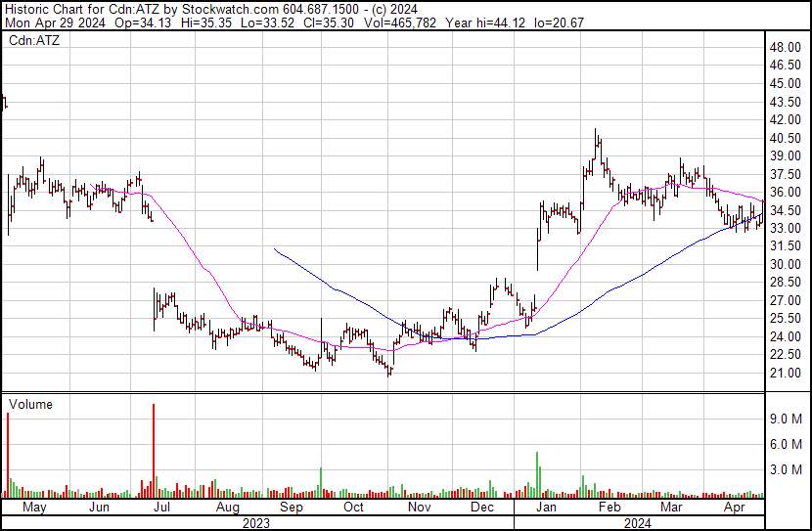Click the 3.0 M volume axis label
Viewport: 812px width, 531px height.
tap(786, 469)
